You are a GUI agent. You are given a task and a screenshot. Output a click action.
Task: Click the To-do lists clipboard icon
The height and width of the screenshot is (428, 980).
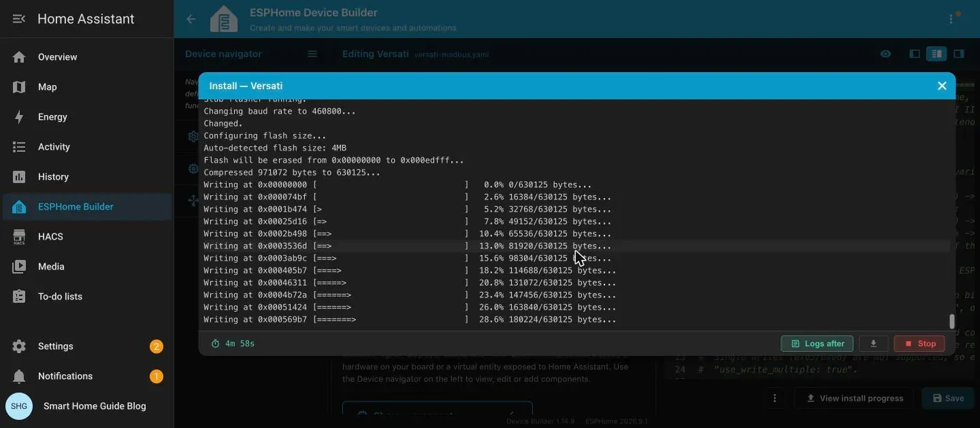click(x=19, y=297)
